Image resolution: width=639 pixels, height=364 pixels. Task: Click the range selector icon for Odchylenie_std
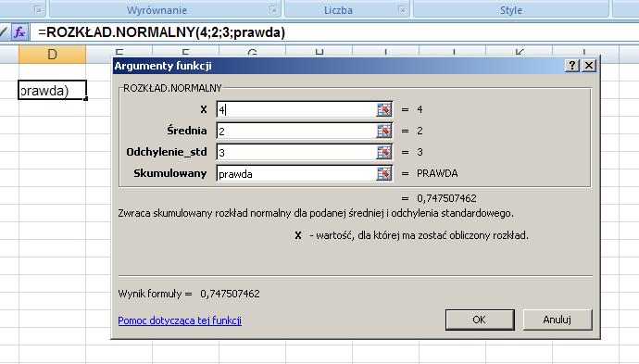click(x=384, y=152)
